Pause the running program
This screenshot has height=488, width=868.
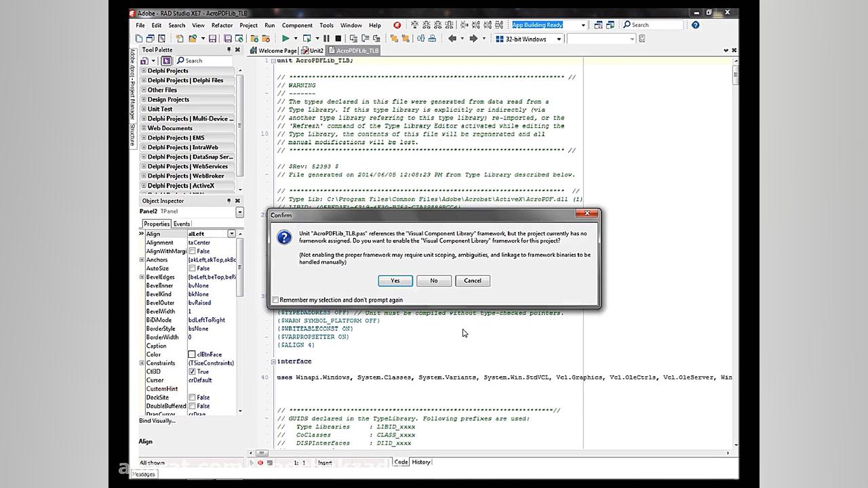point(326,39)
